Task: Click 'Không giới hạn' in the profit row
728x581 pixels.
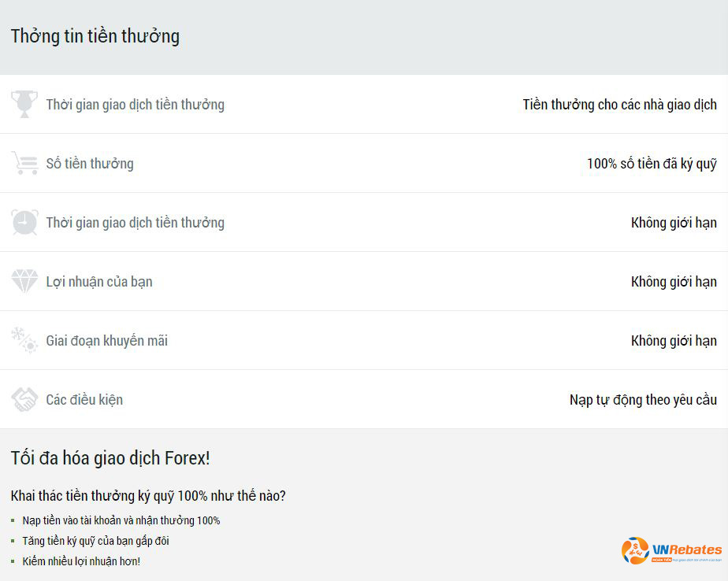Action: coord(674,282)
